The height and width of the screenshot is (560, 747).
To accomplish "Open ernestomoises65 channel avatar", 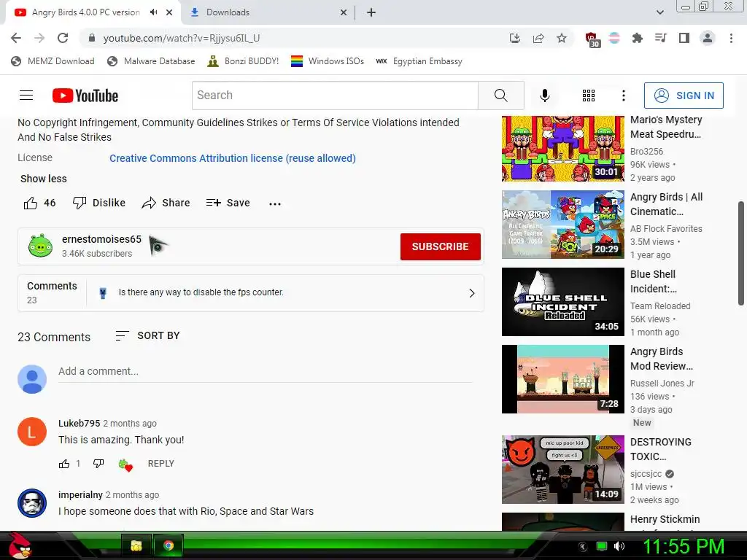I will tap(41, 246).
